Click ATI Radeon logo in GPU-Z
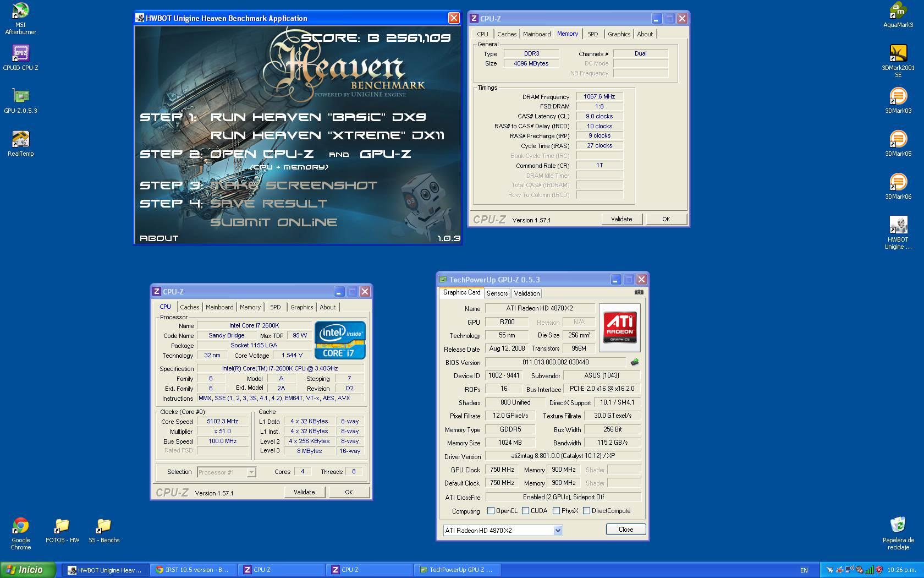 pyautogui.click(x=620, y=327)
